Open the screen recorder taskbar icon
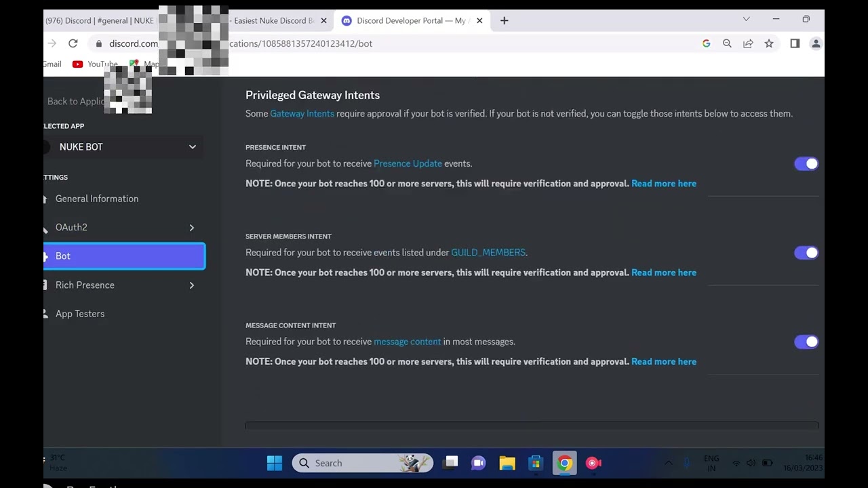Viewport: 868px width, 488px height. tap(593, 463)
